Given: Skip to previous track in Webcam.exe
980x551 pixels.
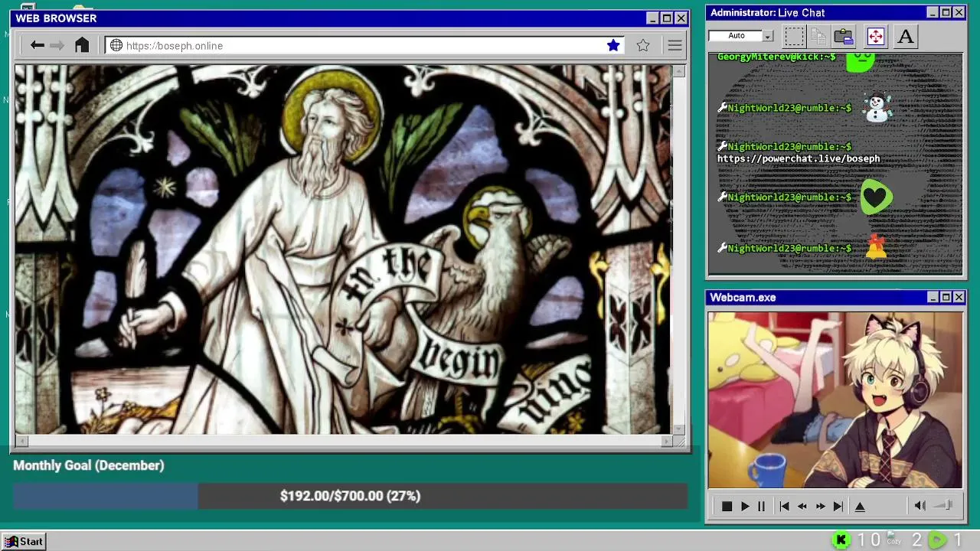Looking at the screenshot, I should (784, 506).
